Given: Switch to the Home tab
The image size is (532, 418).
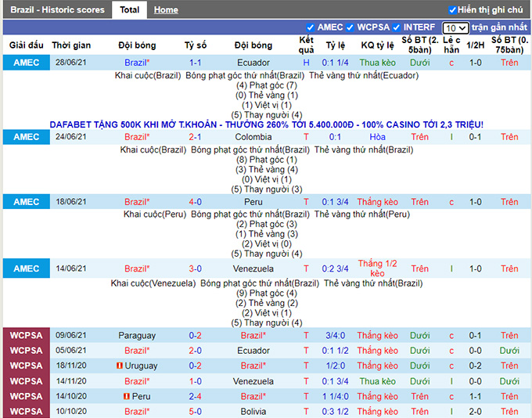Looking at the screenshot, I should point(165,10).
